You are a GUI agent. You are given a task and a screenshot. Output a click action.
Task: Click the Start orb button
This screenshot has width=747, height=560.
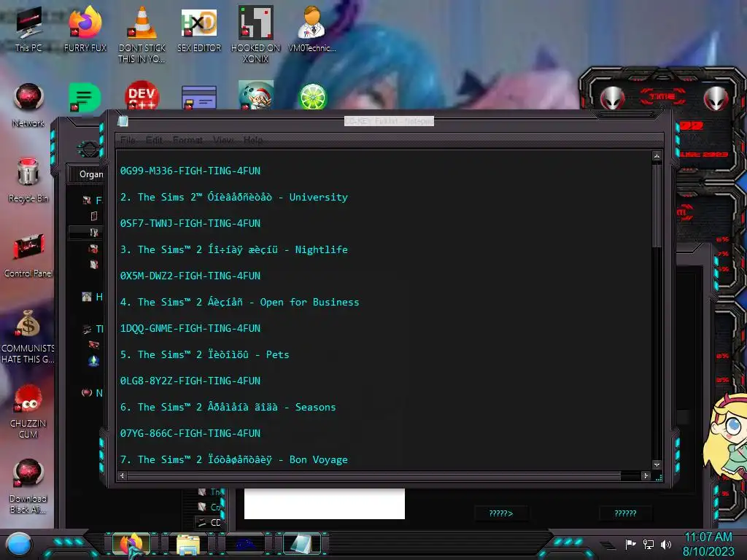click(19, 545)
